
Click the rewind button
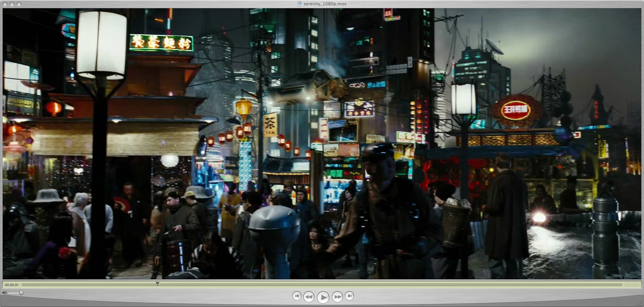coord(309,297)
